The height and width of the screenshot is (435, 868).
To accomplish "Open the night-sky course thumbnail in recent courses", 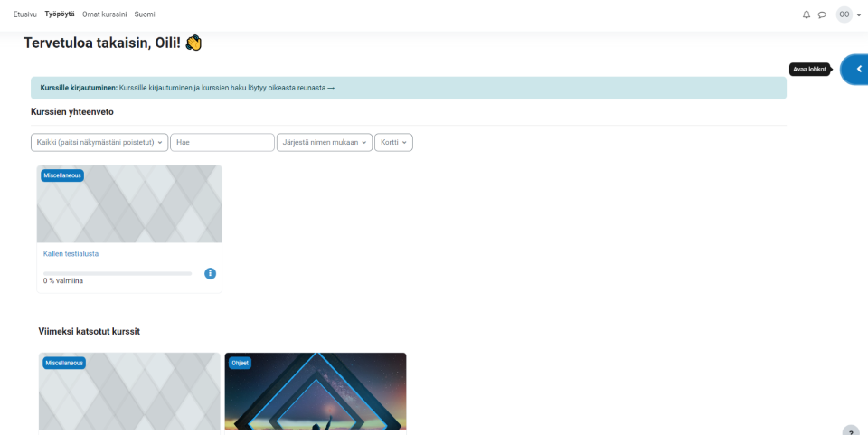I will [x=316, y=392].
